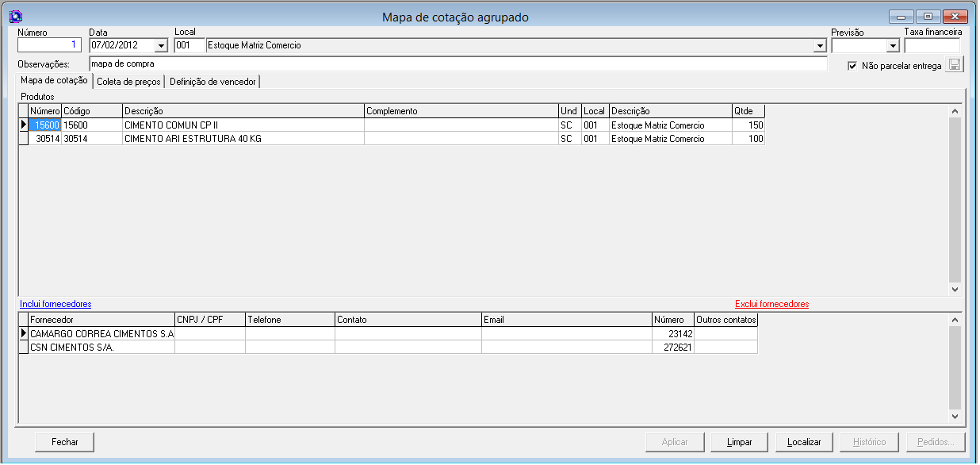The height and width of the screenshot is (465, 980).
Task: Click into the Observações text field
Action: click(x=457, y=63)
